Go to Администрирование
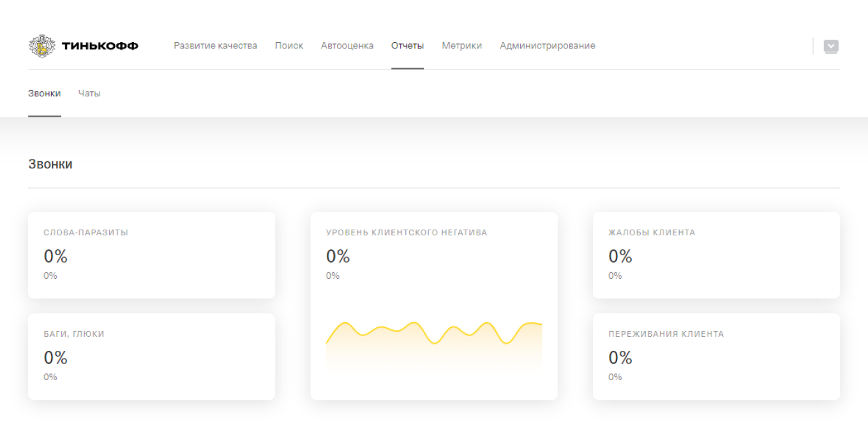Image resolution: width=868 pixels, height=442 pixels. (x=547, y=46)
